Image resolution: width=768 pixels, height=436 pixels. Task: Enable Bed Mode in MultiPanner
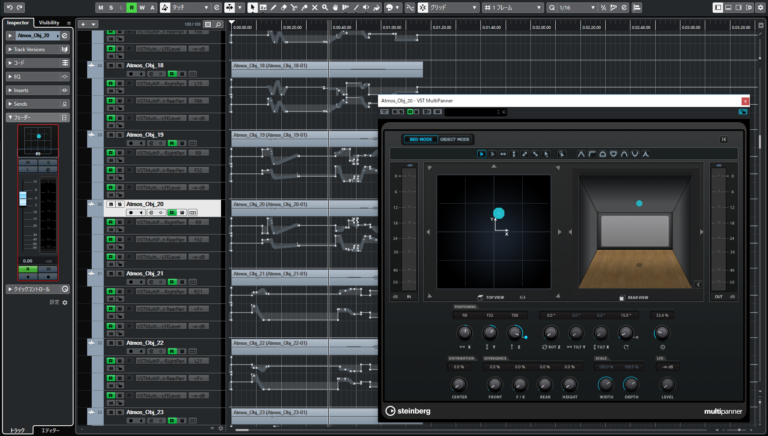click(420, 139)
